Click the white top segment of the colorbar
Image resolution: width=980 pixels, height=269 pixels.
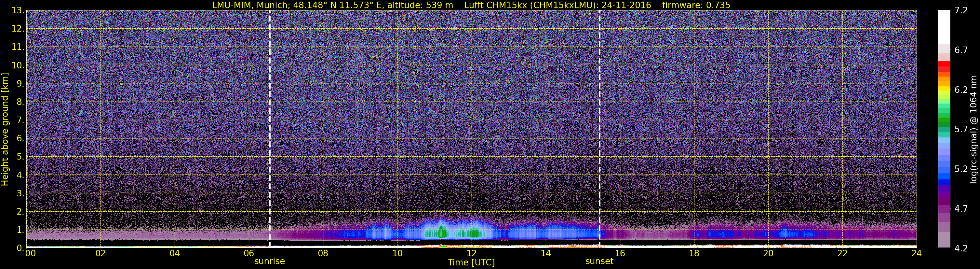click(944, 27)
